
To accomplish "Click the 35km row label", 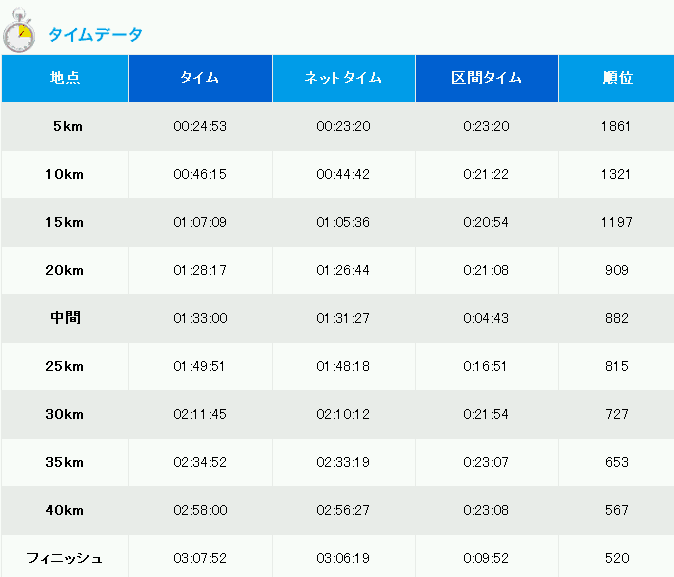I will click(64, 463).
